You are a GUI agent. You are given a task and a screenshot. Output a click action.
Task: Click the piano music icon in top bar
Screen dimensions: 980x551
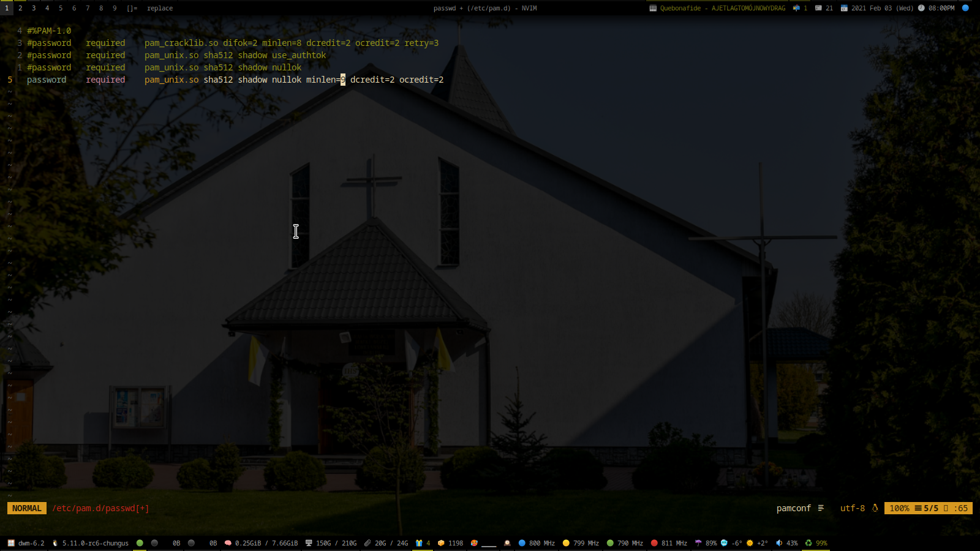(653, 8)
